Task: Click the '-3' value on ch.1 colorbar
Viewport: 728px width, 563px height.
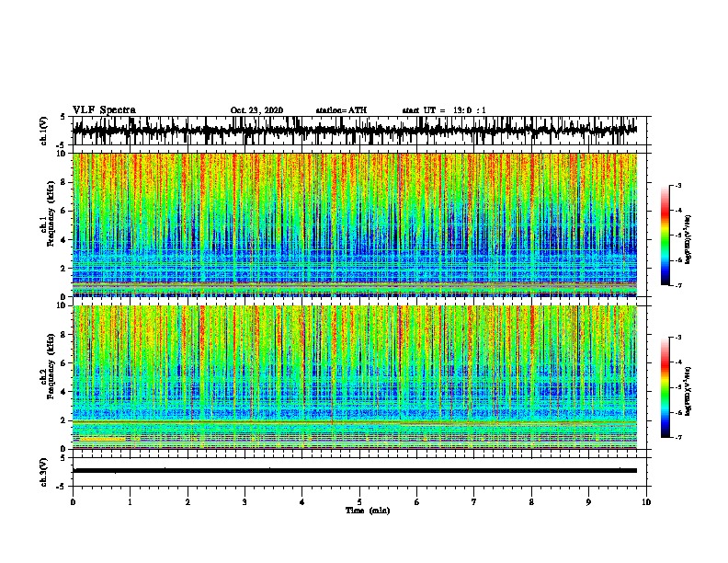Action: click(678, 186)
